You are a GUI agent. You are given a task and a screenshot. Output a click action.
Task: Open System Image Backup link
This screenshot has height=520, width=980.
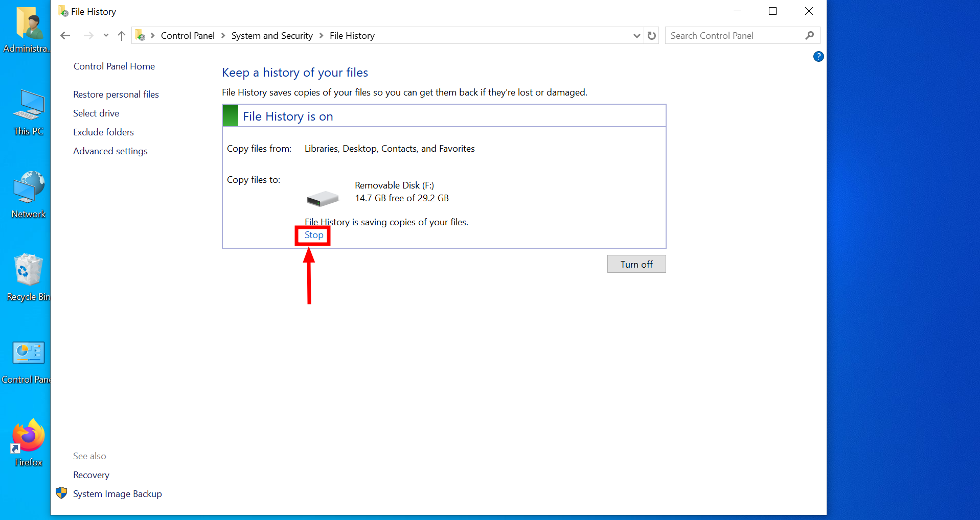(x=118, y=494)
